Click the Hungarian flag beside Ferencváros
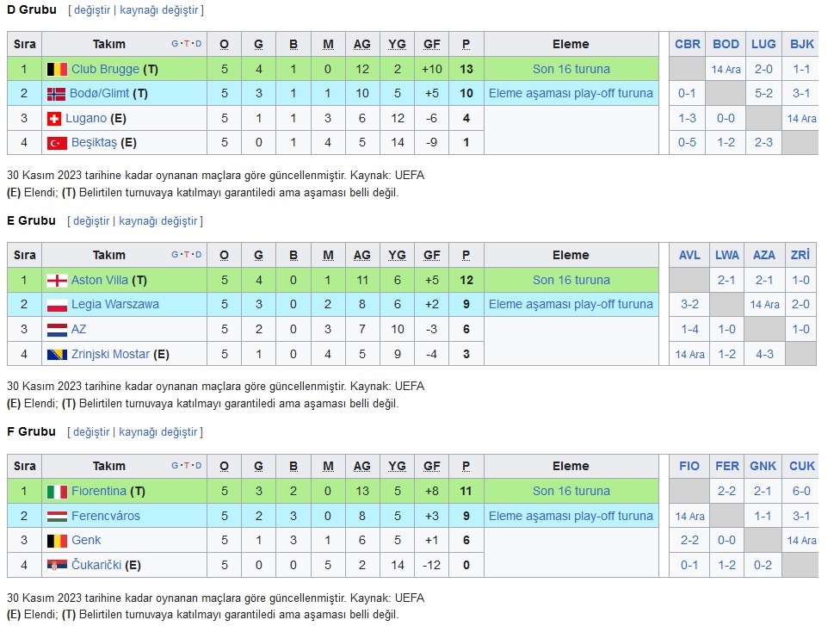 pos(57,516)
